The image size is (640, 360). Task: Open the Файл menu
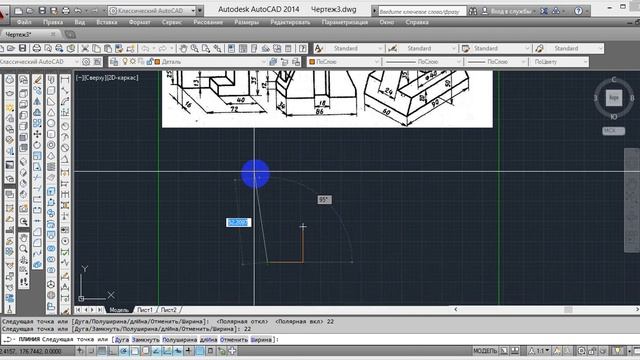click(x=24, y=22)
